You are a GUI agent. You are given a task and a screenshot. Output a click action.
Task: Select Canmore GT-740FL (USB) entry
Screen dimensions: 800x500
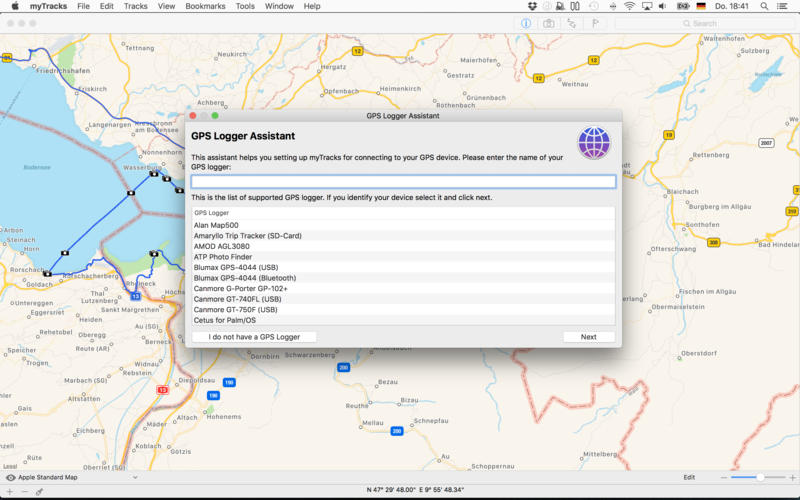pyautogui.click(x=403, y=299)
